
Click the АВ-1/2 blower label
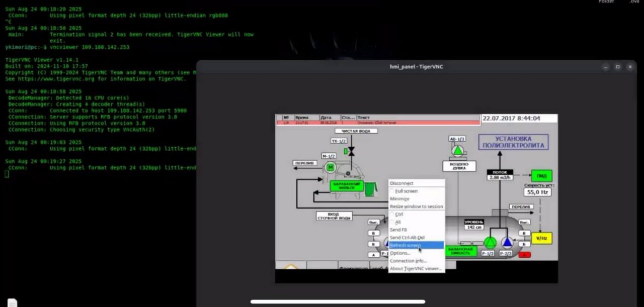tap(457, 138)
